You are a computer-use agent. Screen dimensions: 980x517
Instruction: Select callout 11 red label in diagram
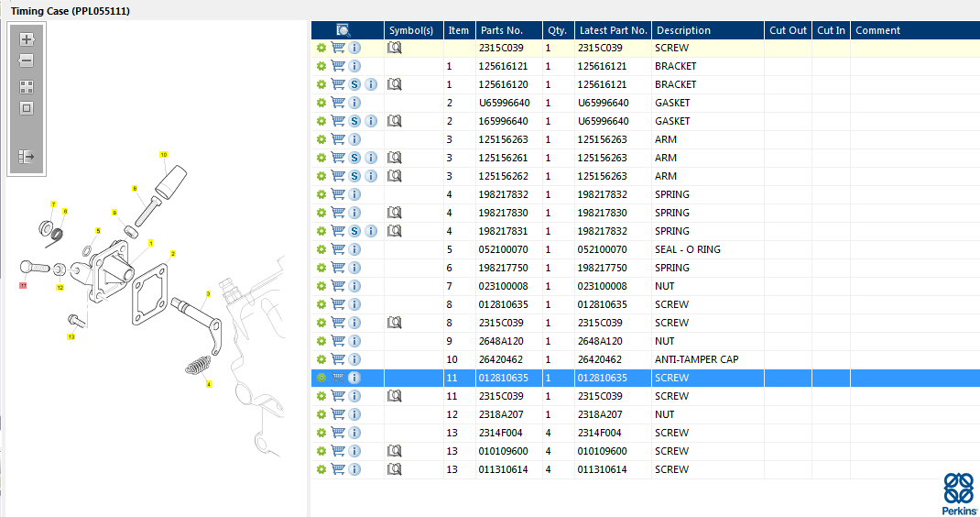coord(23,285)
